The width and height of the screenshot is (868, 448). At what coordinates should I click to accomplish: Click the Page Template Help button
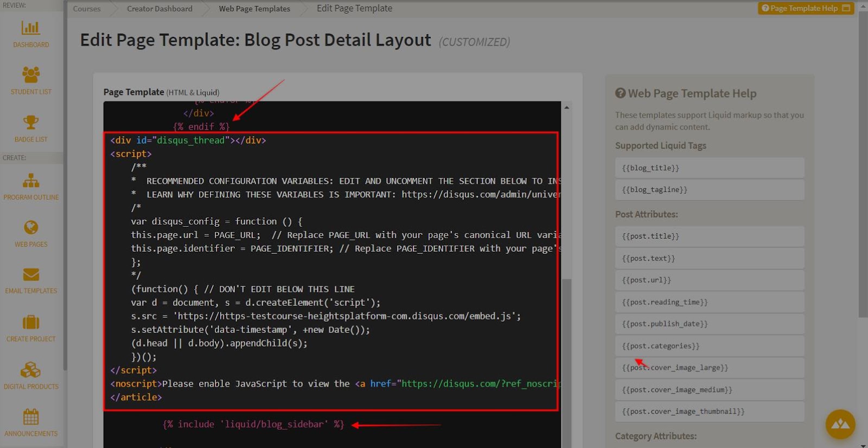(x=806, y=8)
